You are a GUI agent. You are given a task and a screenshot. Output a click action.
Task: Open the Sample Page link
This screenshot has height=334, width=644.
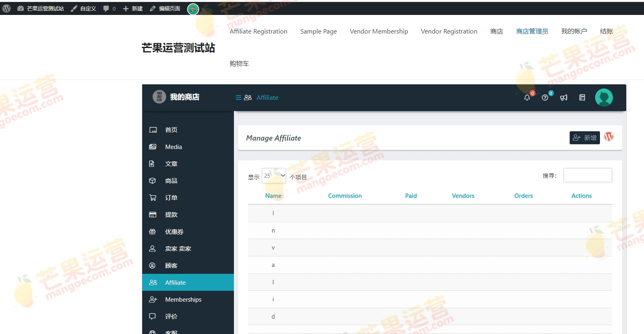318,31
